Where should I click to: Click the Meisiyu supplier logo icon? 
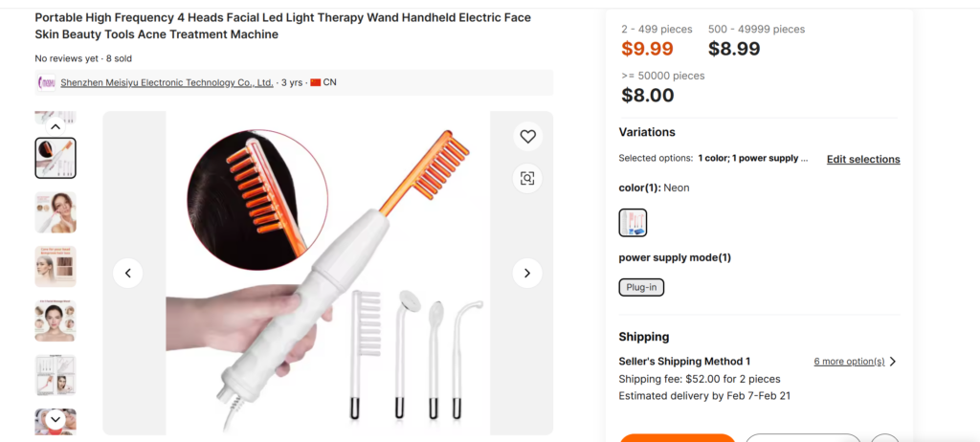pos(47,83)
